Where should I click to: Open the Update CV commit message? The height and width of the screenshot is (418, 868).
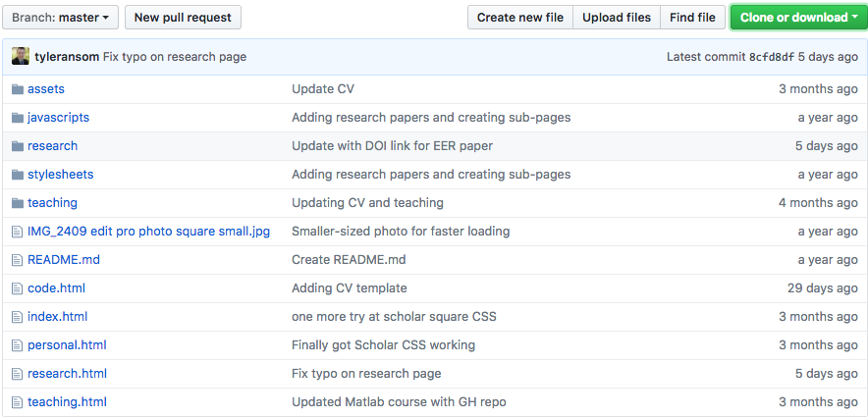tap(323, 89)
